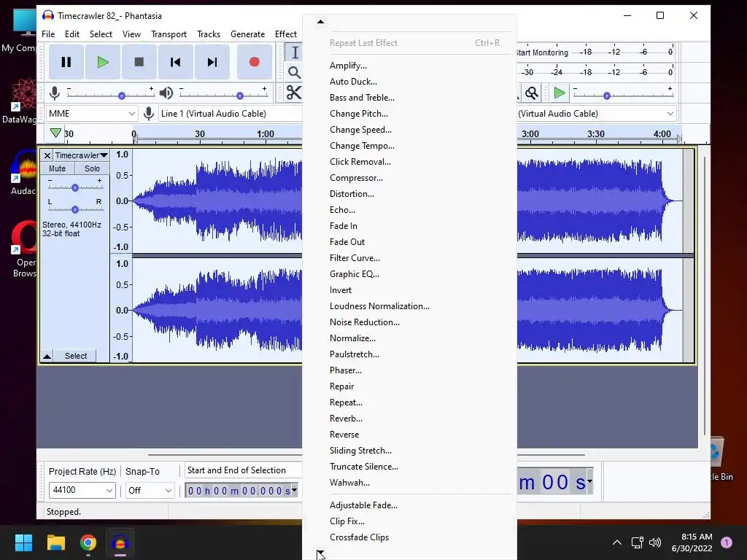Click the Audacity taskbar icon
Screen dimensions: 747x560
point(120,542)
